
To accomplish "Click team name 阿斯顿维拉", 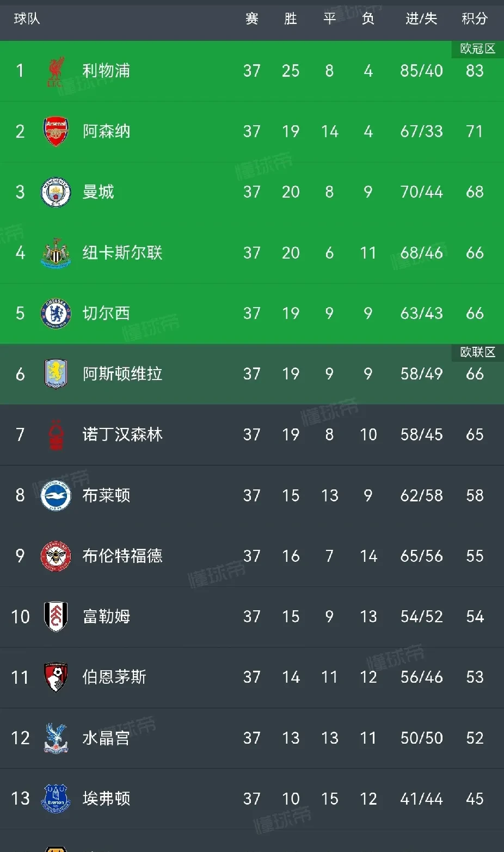I will [x=122, y=374].
